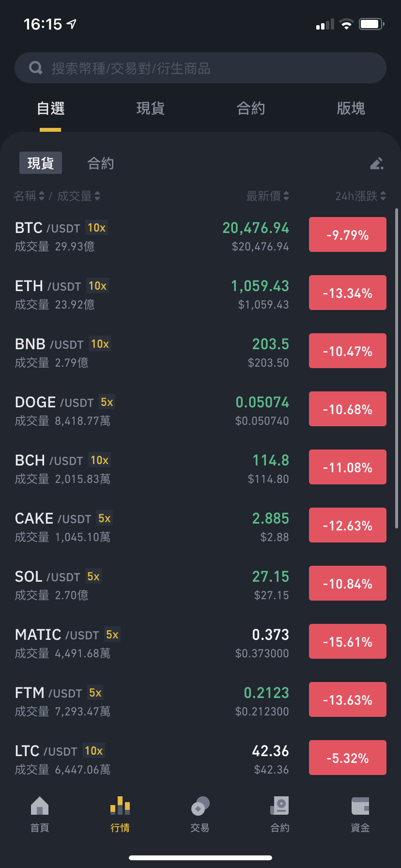Viewport: 401px width, 868px height.
Task: Switch to the 版塊 top tab
Action: pos(351,108)
